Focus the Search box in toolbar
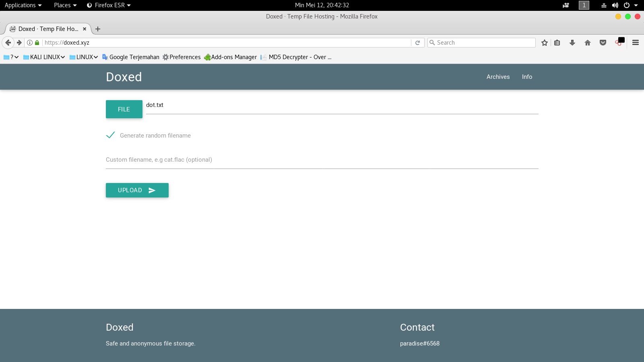Screen dimensions: 644x362 click(x=481, y=43)
